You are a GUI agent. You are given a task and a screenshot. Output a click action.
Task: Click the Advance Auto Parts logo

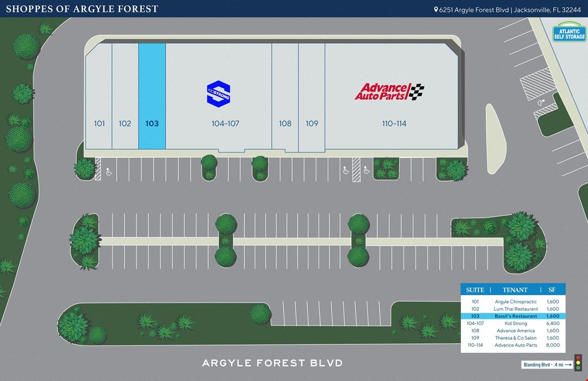pyautogui.click(x=389, y=91)
